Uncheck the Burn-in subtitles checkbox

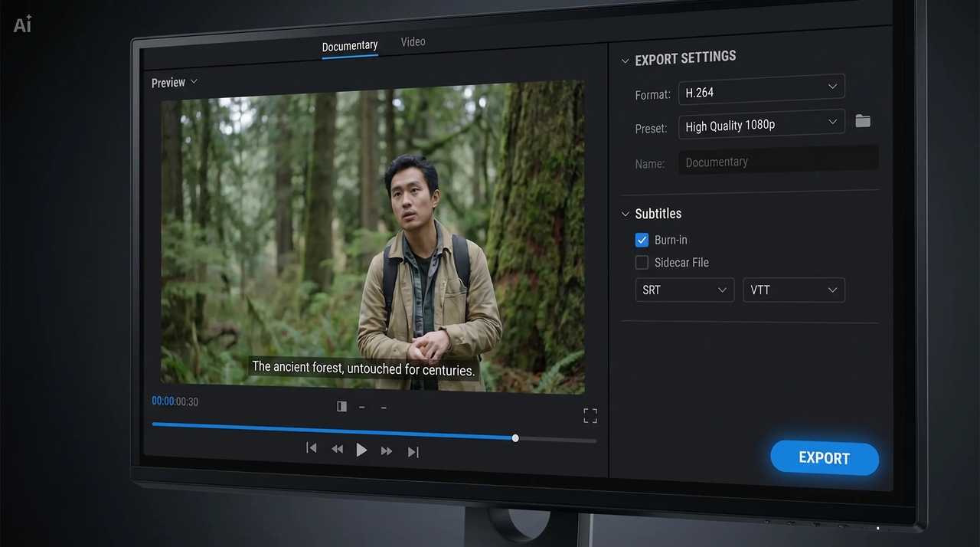point(642,240)
